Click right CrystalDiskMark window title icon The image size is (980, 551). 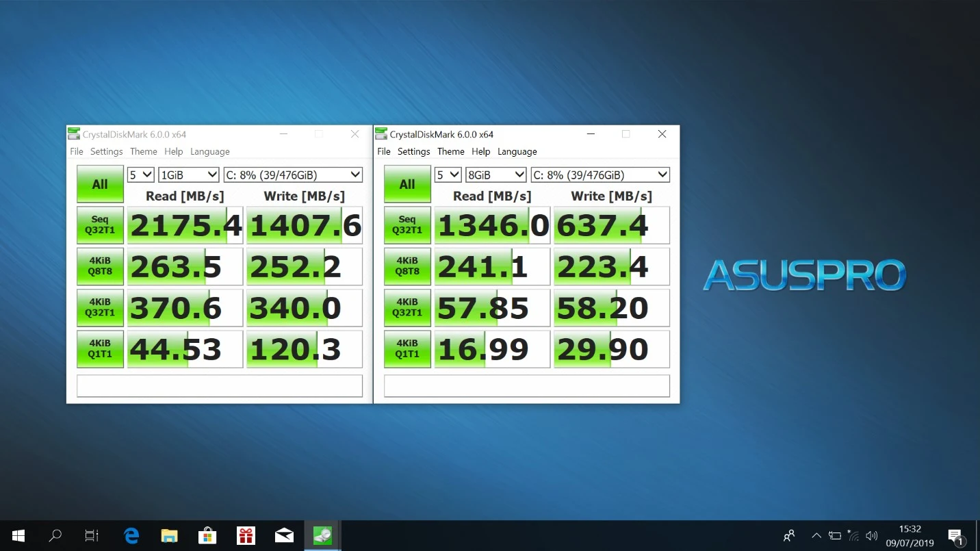(x=381, y=133)
